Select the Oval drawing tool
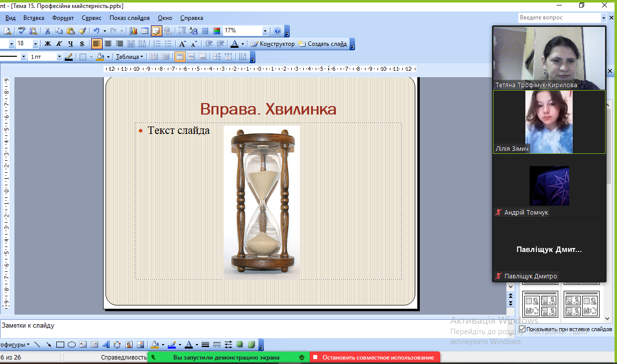617x364 pixels. point(72,345)
